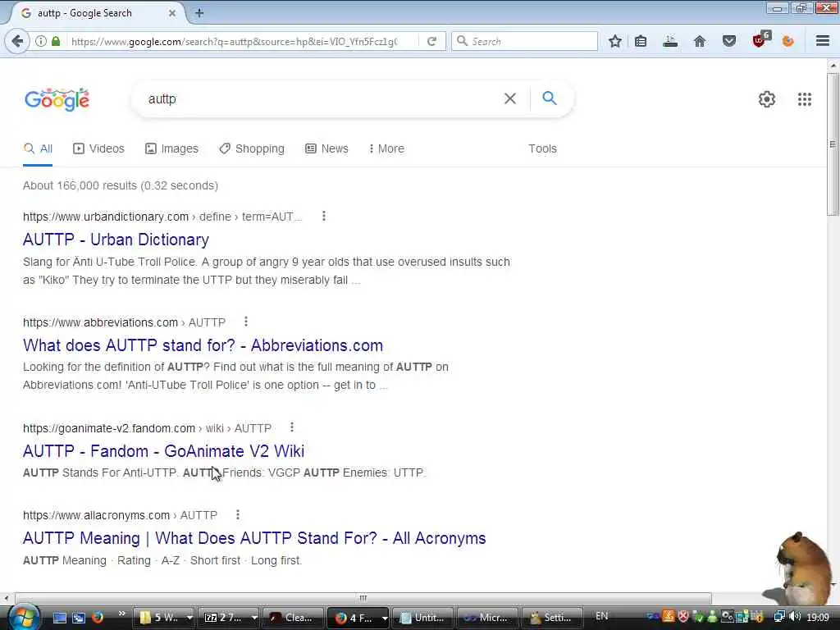Switch to the News tab
The width and height of the screenshot is (840, 630).
point(326,149)
